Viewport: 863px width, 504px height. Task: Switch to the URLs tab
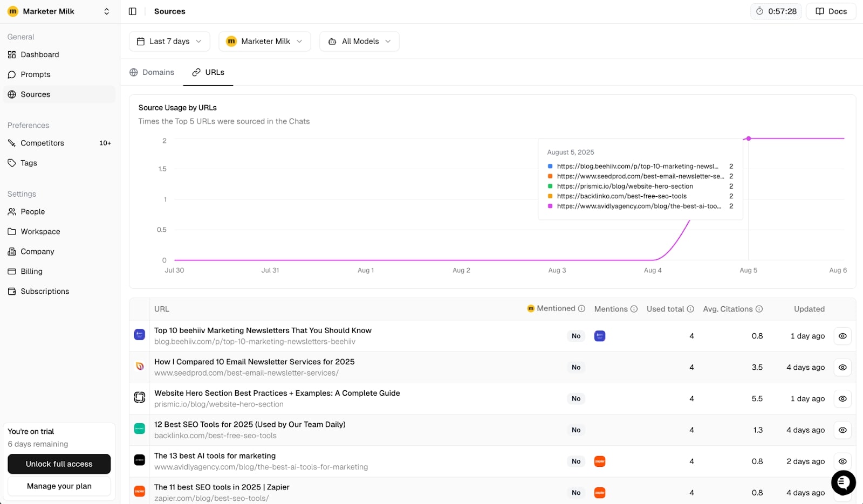click(x=208, y=72)
